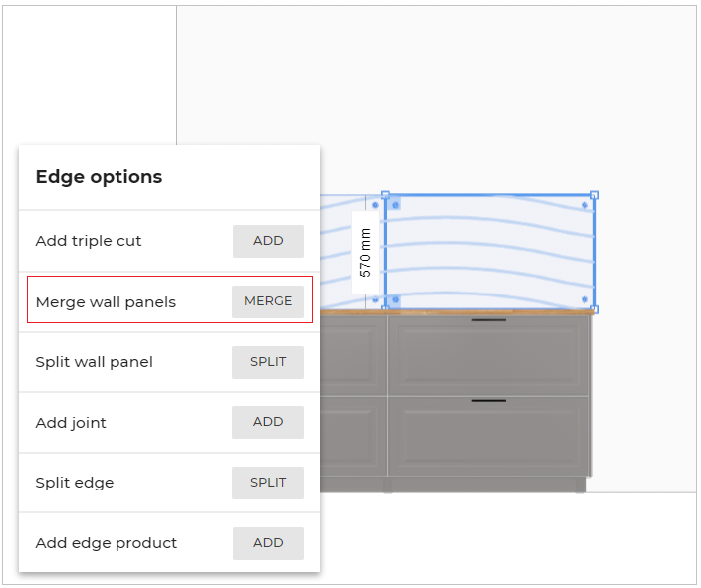Select the 'Merge wall panels' label
Image resolution: width=701 pixels, height=588 pixels.
coord(106,302)
